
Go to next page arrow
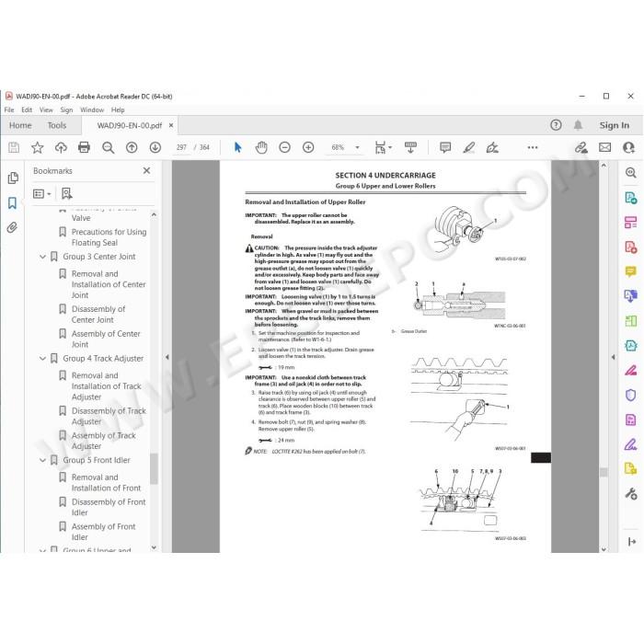click(155, 147)
